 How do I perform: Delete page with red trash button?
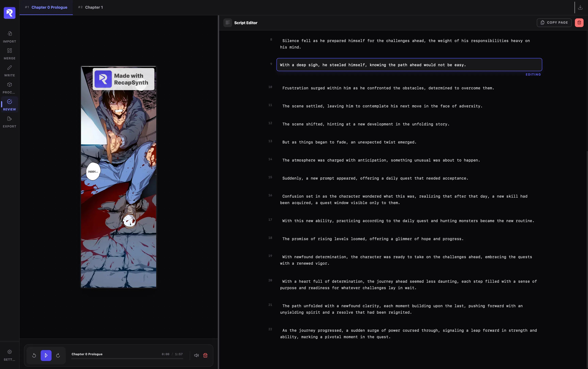point(579,23)
